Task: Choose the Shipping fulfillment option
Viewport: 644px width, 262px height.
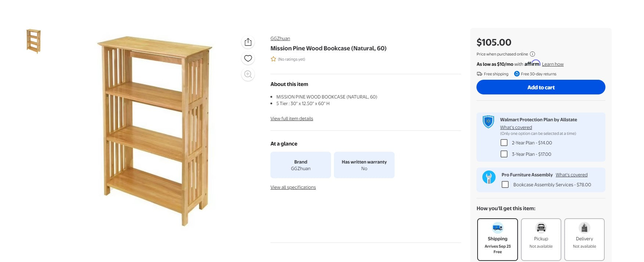Action: pyautogui.click(x=497, y=239)
